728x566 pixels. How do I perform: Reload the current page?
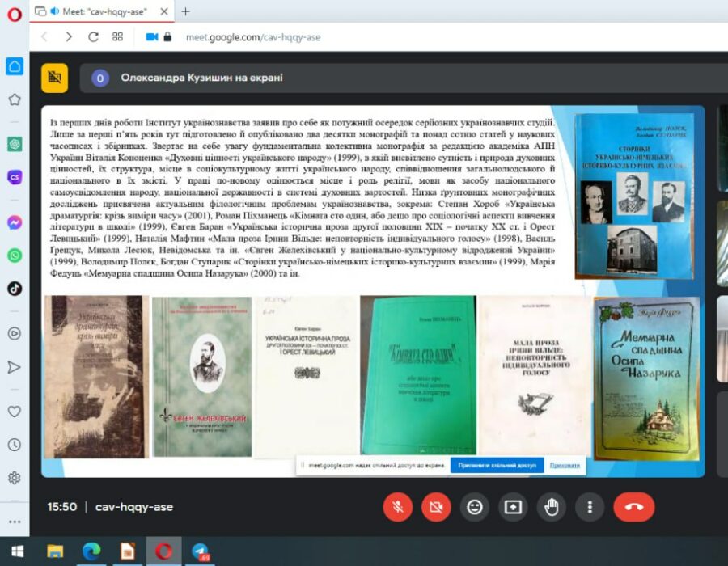(93, 37)
